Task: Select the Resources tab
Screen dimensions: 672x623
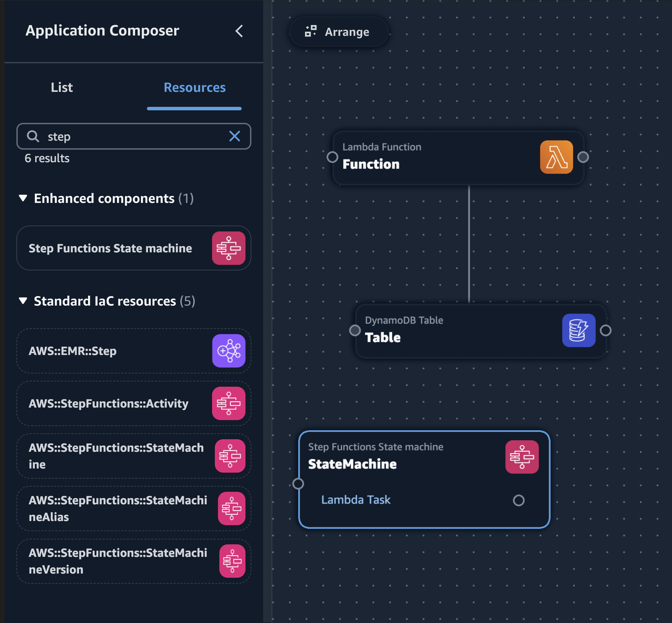Action: click(x=194, y=87)
